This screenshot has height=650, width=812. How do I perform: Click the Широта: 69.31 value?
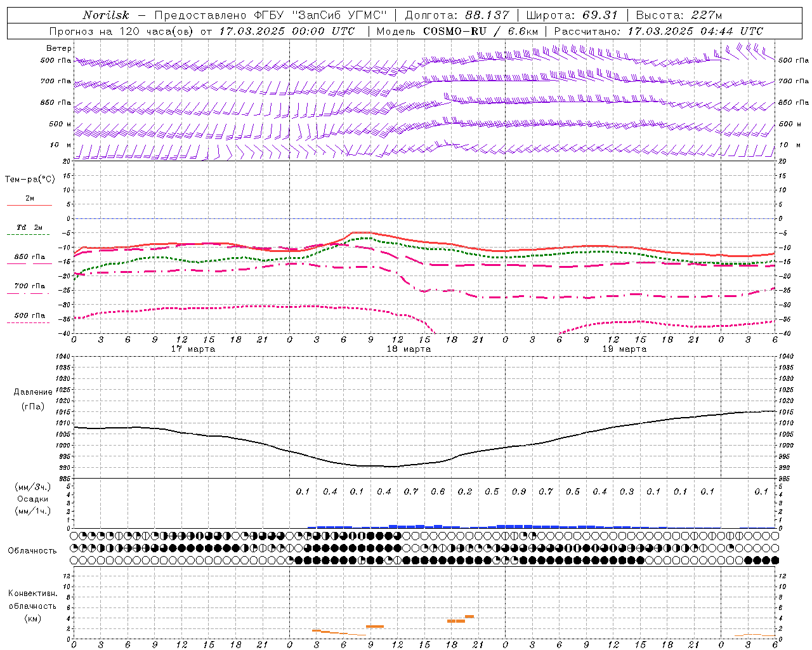pos(572,15)
